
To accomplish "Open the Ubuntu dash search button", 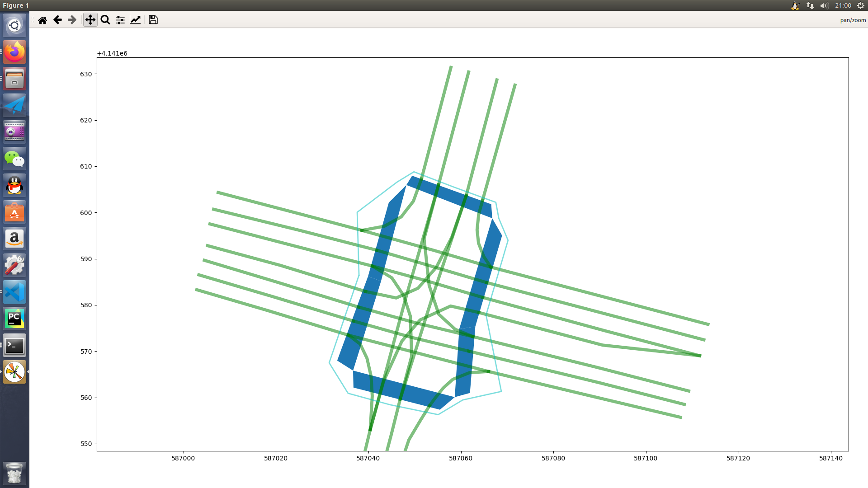I will pos(14,25).
